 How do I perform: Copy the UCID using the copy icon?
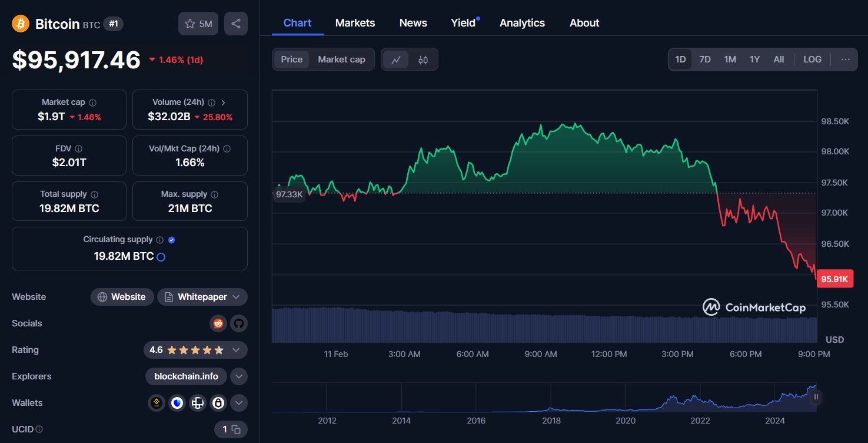point(235,429)
